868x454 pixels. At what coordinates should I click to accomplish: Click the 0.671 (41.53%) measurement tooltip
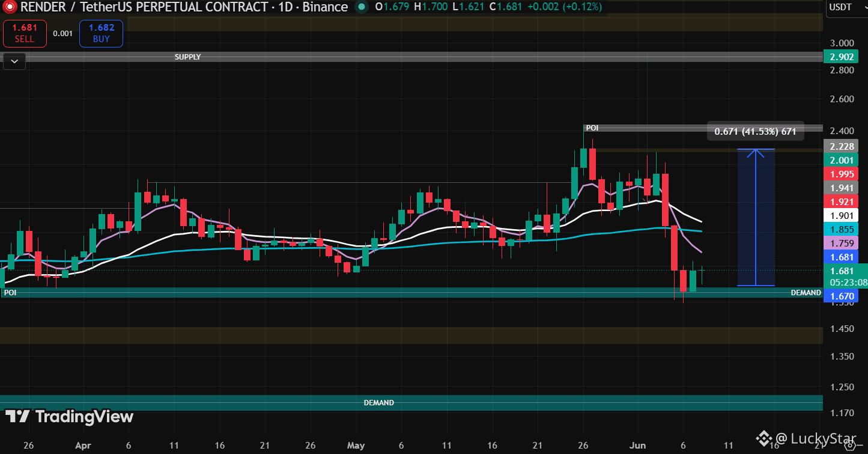pyautogui.click(x=755, y=132)
